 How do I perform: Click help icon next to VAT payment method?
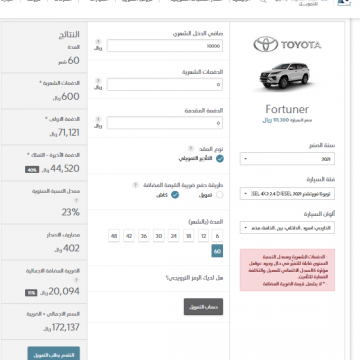tap(135, 185)
